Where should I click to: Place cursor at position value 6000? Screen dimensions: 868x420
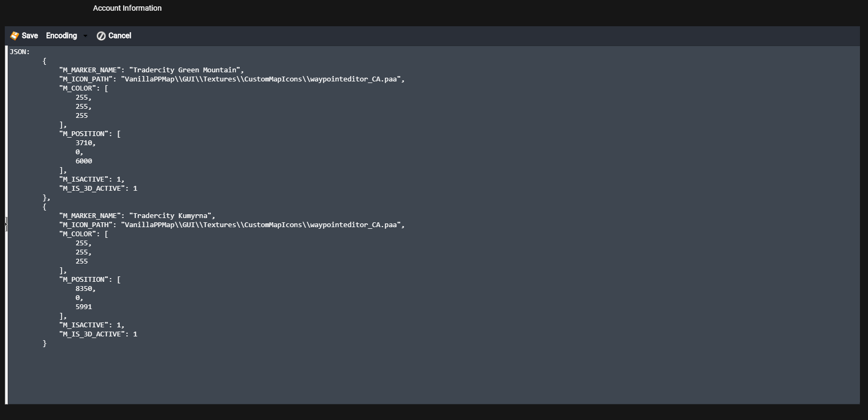(x=83, y=161)
